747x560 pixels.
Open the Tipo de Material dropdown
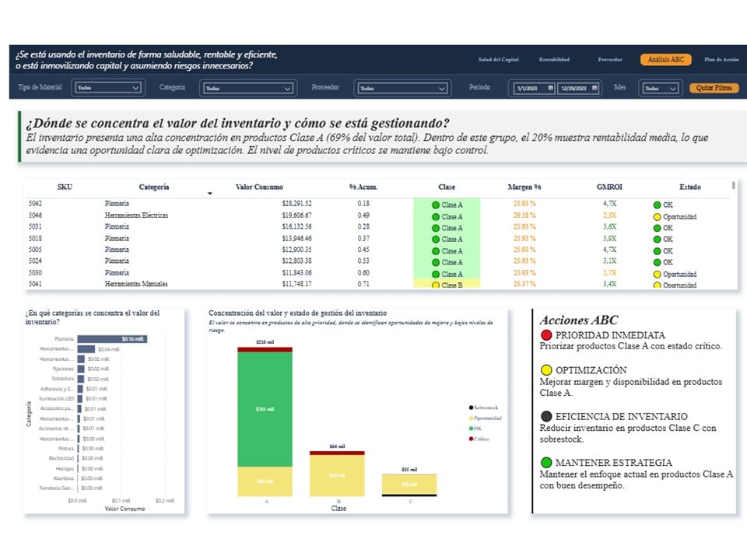(107, 88)
